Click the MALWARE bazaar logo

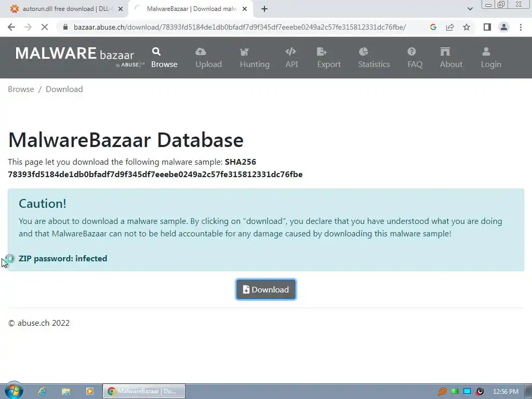(x=79, y=56)
